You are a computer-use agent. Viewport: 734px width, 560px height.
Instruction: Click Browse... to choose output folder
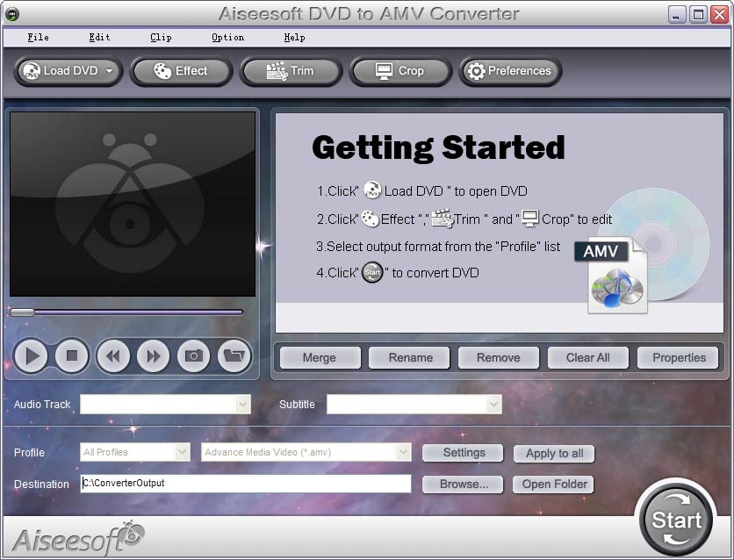point(463,485)
